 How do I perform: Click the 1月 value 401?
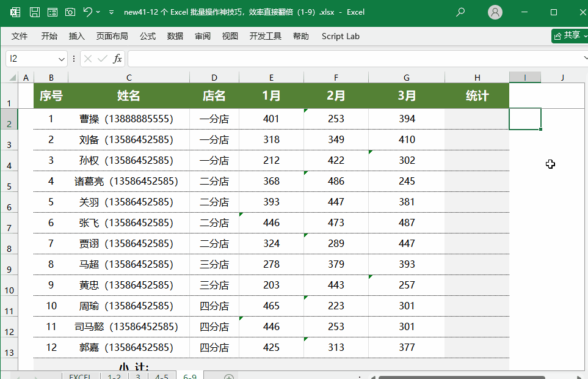point(271,119)
